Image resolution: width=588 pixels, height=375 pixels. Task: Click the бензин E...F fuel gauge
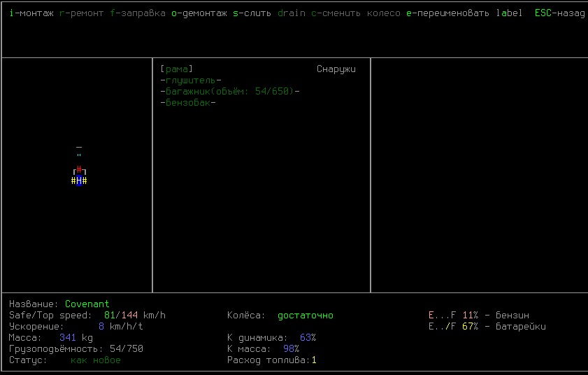pyautogui.click(x=443, y=316)
